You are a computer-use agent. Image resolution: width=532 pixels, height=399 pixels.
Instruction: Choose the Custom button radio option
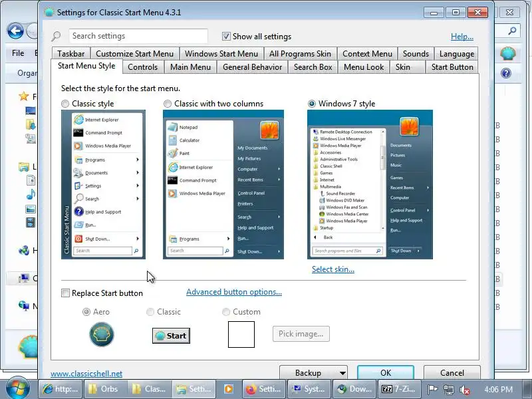click(x=225, y=311)
